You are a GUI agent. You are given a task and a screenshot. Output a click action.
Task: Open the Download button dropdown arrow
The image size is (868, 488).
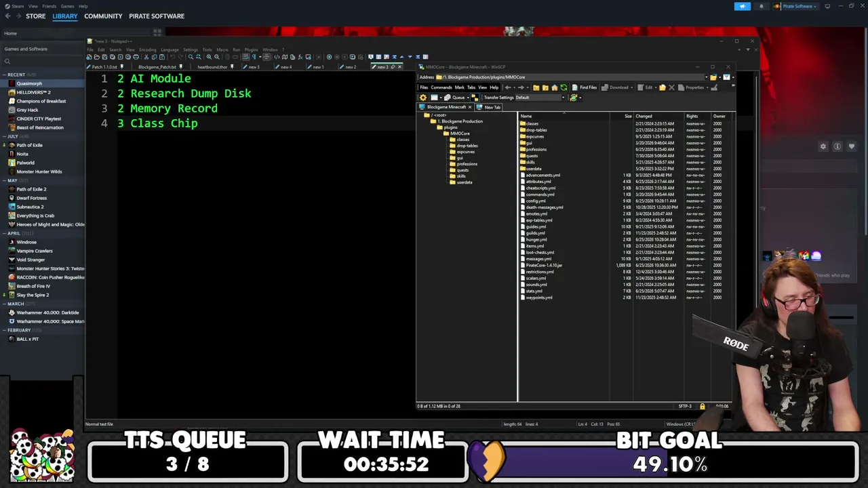631,87
